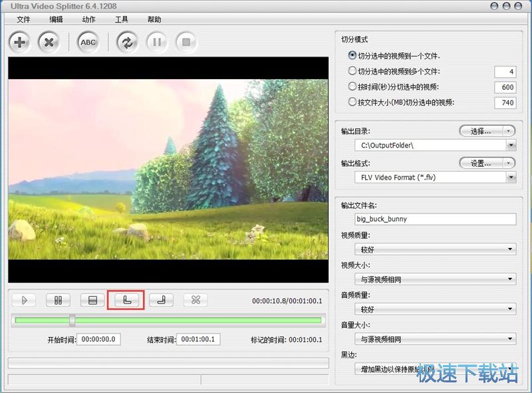Clear markers with the X button
532x393 pixels.
pyautogui.click(x=196, y=300)
